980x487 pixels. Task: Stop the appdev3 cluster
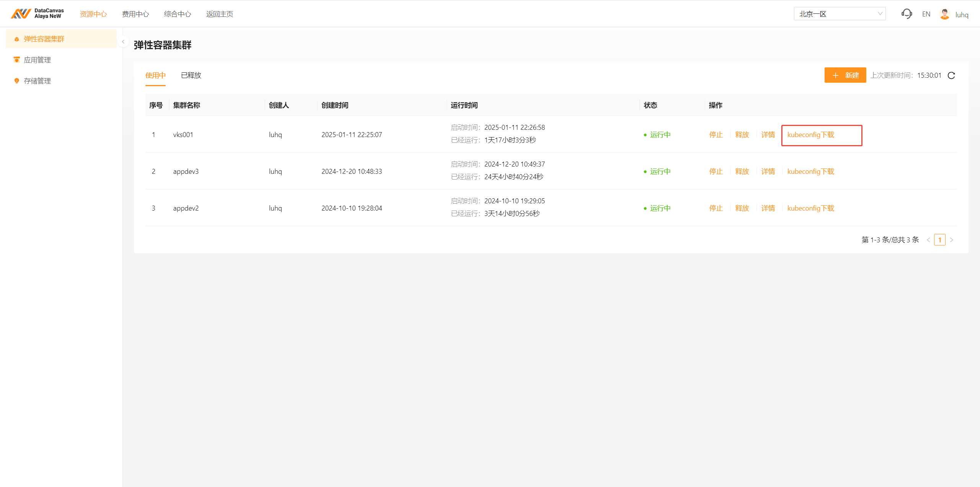(716, 172)
